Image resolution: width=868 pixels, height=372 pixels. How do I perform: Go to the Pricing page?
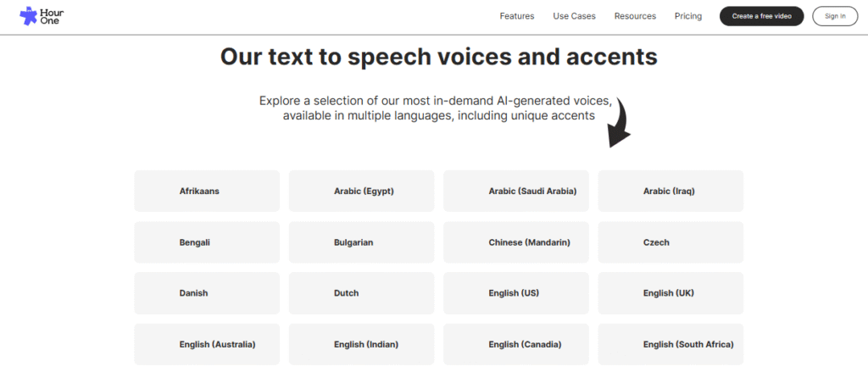pos(687,16)
